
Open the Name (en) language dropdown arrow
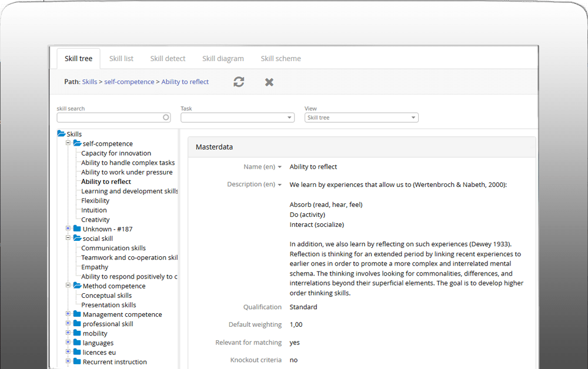point(280,167)
